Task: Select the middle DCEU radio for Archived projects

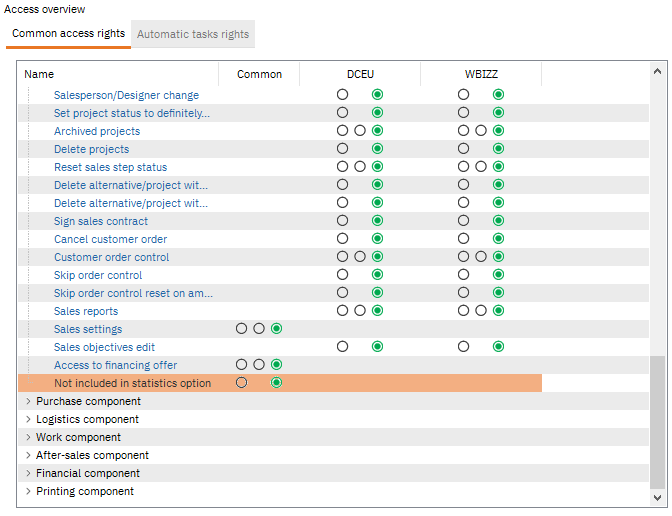Action: point(360,131)
